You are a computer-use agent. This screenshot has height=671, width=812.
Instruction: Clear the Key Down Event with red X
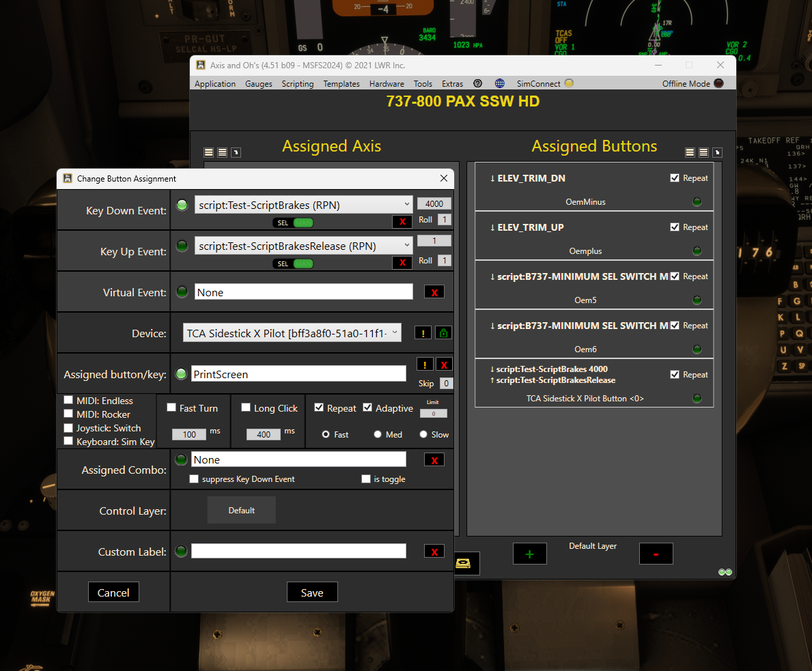(x=402, y=222)
